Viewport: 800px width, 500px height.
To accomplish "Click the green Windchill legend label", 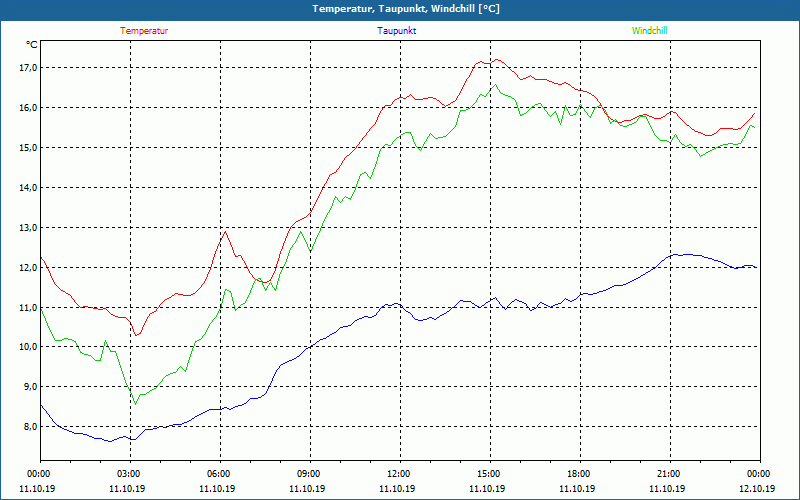I will [x=649, y=31].
